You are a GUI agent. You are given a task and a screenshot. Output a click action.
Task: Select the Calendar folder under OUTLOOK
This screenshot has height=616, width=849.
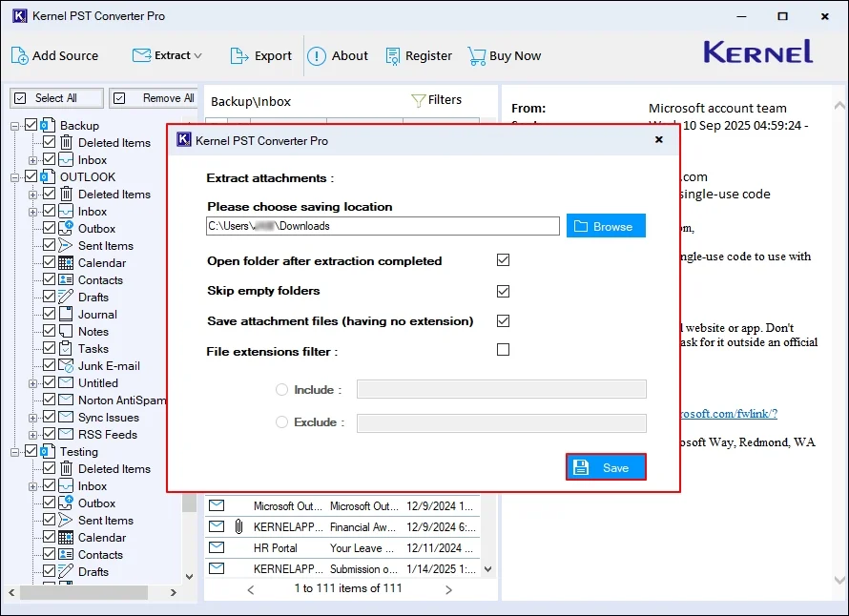(101, 263)
